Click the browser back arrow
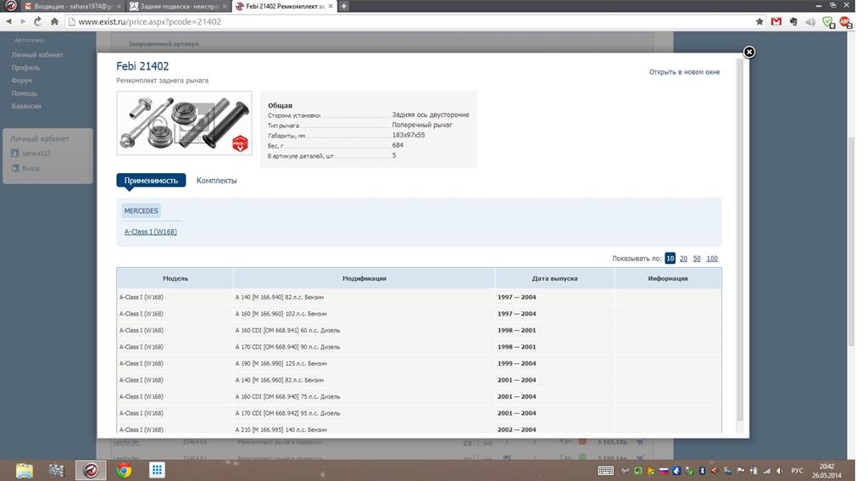Viewport: 868px width, 481px height. pyautogui.click(x=8, y=21)
